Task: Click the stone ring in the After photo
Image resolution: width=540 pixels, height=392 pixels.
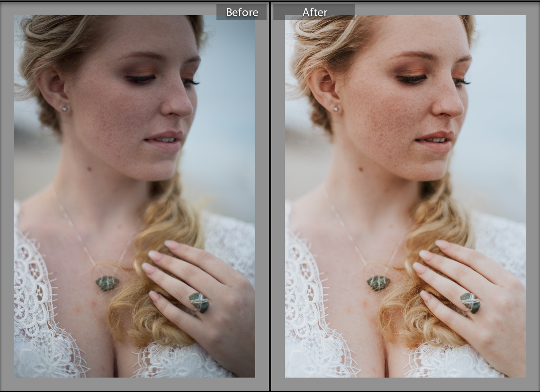Action: click(470, 303)
